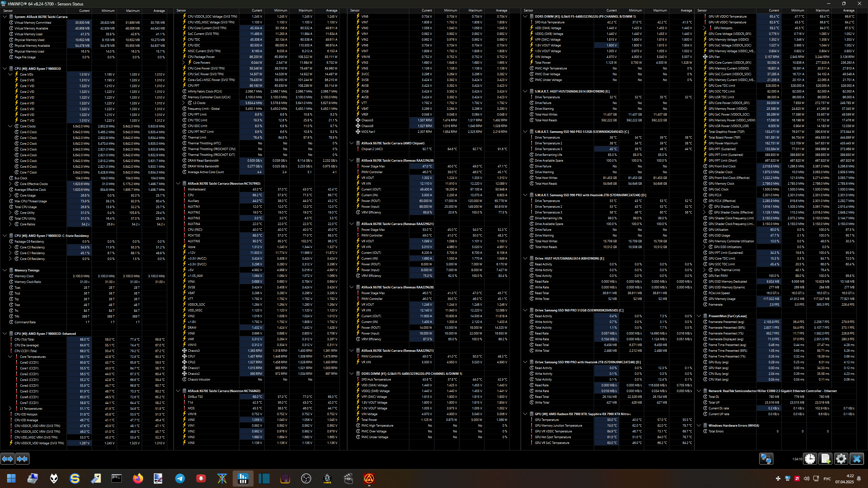Open the Windows Start menu
The height and width of the screenshot is (488, 868).
coord(11,479)
